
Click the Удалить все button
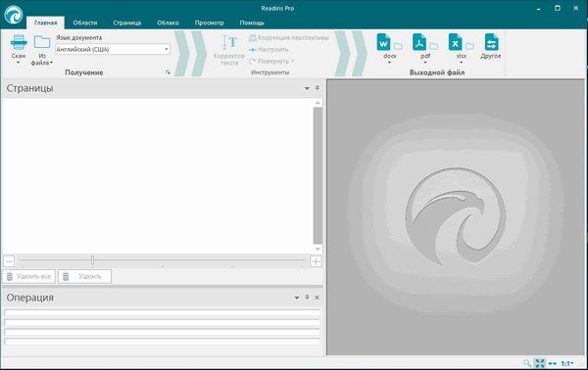(x=28, y=276)
